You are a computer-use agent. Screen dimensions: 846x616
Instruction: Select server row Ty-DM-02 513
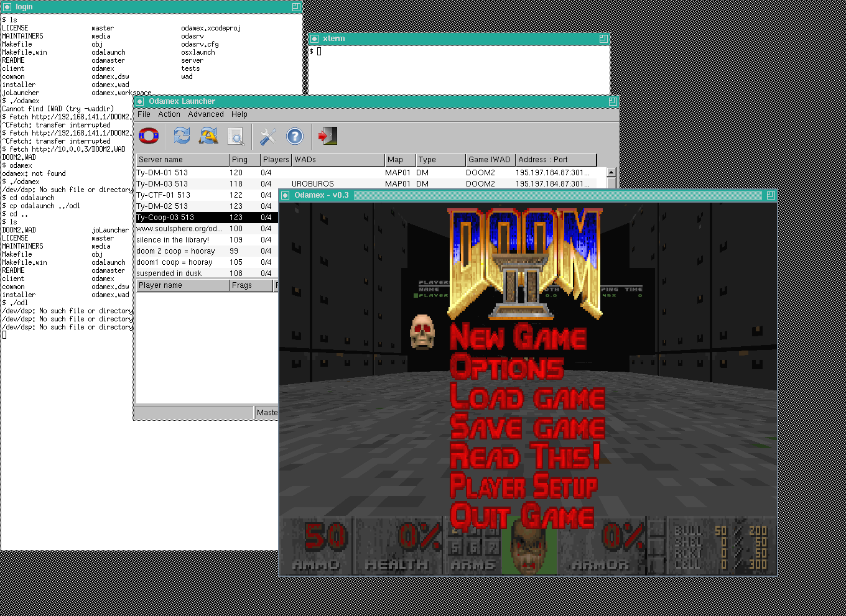pos(207,206)
